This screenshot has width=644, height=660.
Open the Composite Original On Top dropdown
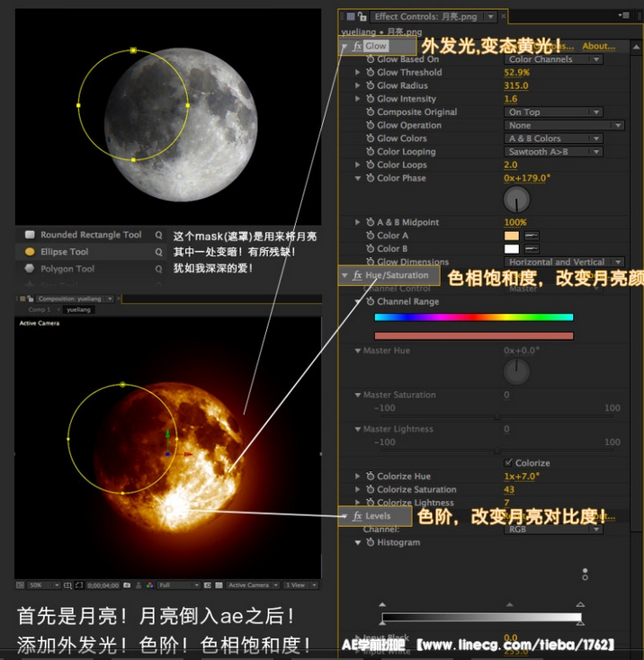(553, 112)
